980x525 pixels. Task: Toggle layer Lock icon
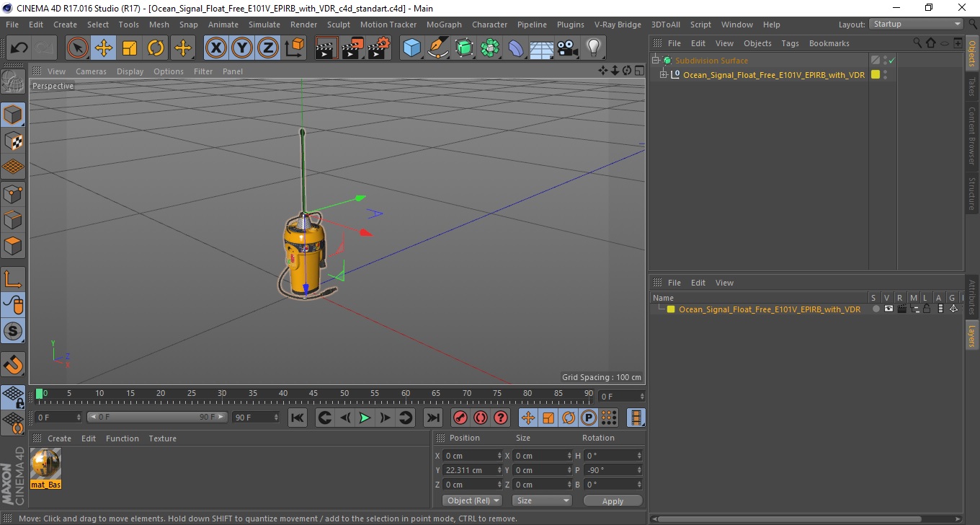pyautogui.click(x=927, y=309)
